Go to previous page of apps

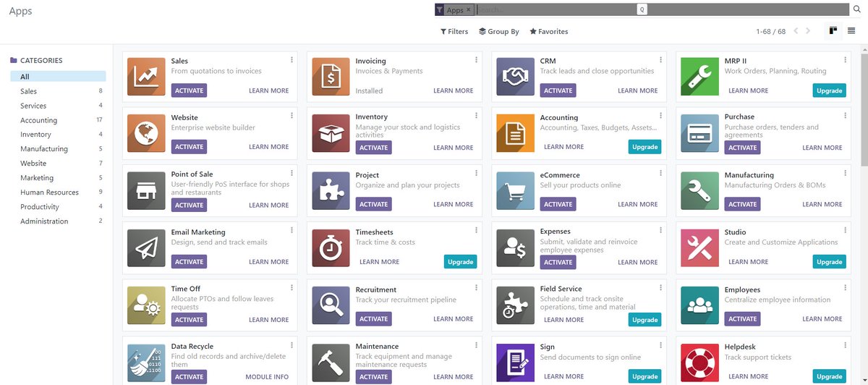coord(796,31)
